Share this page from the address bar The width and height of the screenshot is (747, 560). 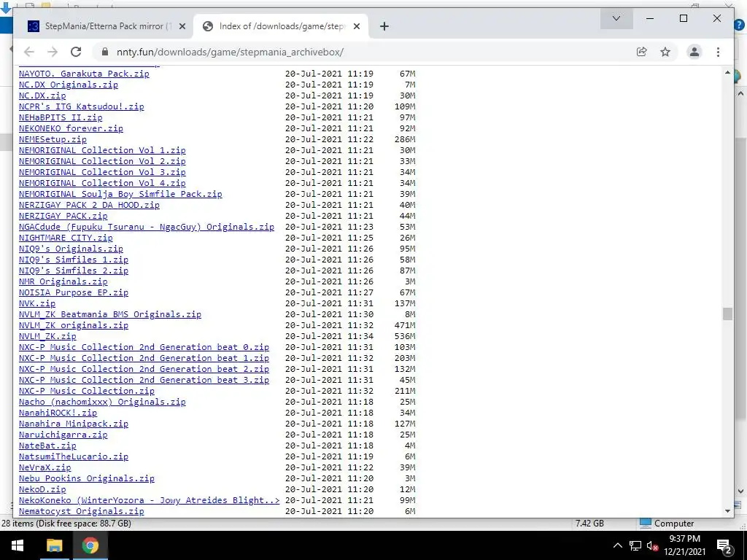(642, 52)
